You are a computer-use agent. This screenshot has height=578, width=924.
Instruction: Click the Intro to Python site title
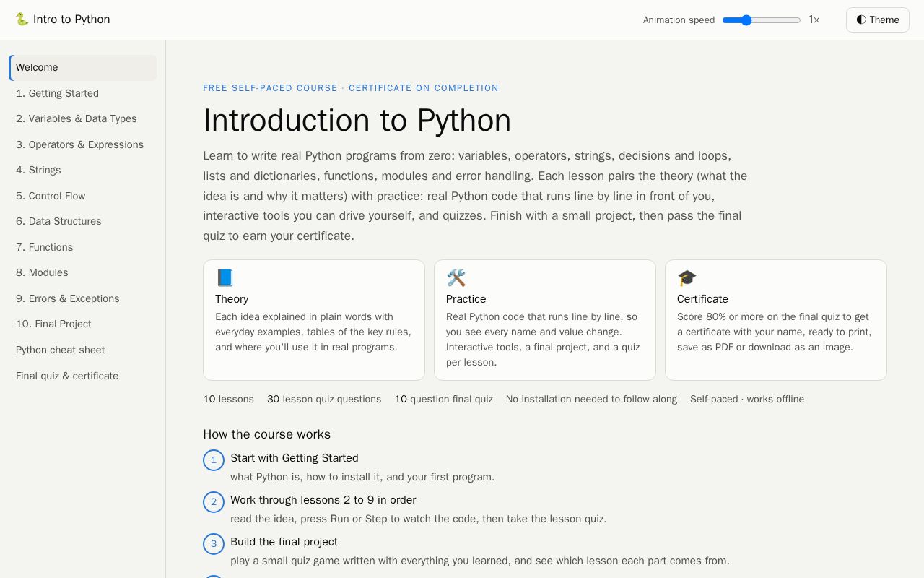point(71,20)
